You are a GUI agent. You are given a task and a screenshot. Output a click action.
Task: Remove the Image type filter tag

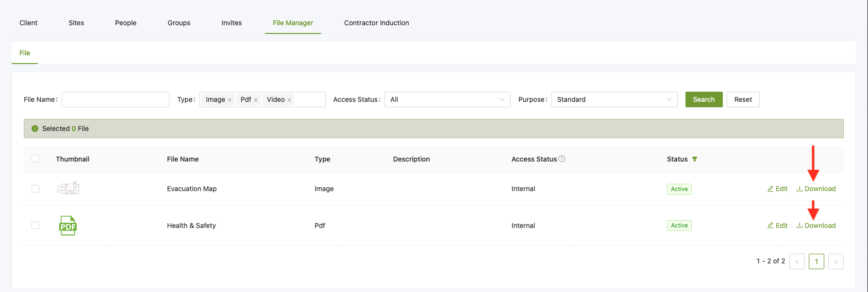230,100
